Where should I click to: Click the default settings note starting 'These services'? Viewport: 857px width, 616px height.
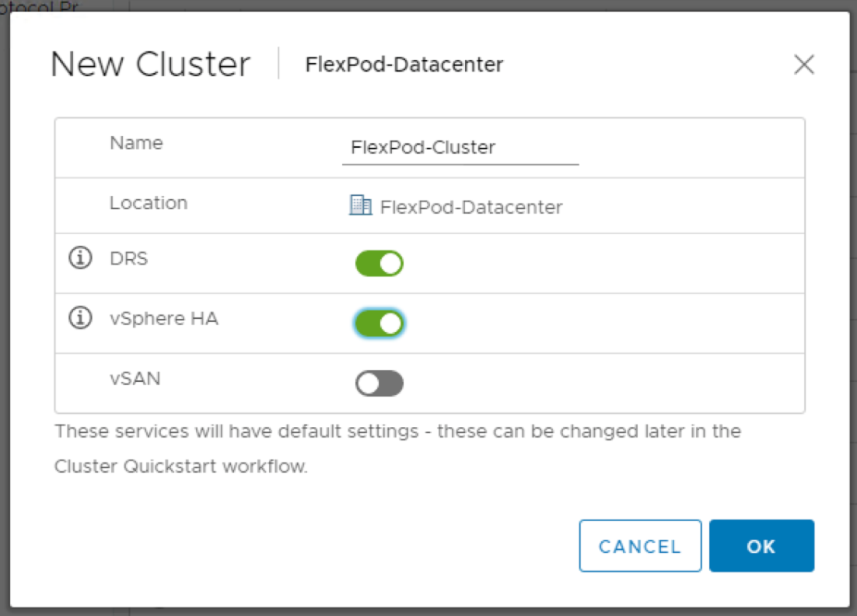pyautogui.click(x=397, y=431)
